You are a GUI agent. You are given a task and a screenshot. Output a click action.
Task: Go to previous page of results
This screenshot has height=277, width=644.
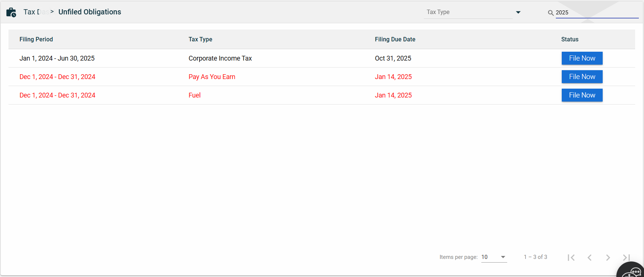[589, 257]
